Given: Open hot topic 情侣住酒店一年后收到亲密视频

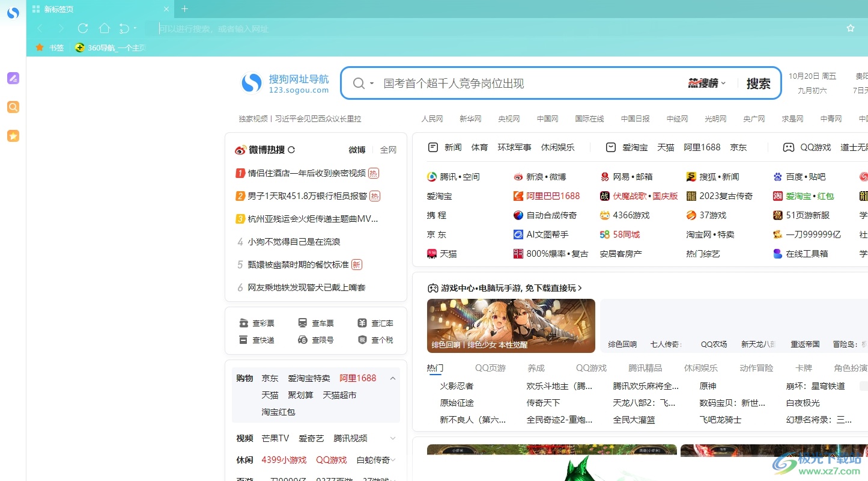Looking at the screenshot, I should (307, 173).
